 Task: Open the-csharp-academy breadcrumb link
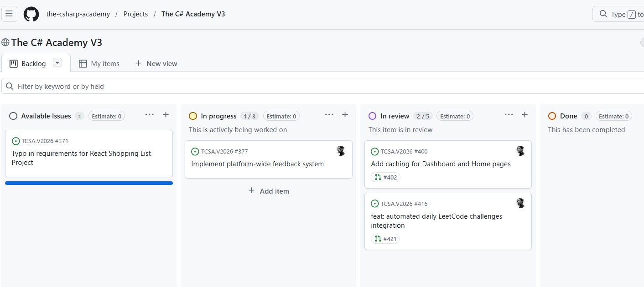[78, 14]
